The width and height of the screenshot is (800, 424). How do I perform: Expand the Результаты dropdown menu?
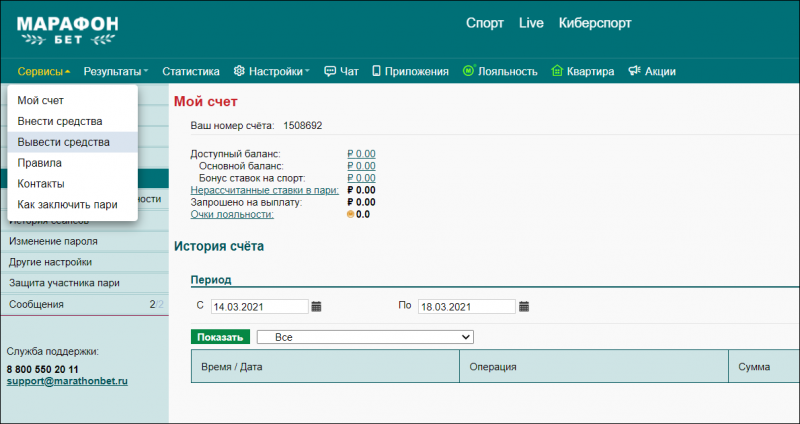pos(116,71)
